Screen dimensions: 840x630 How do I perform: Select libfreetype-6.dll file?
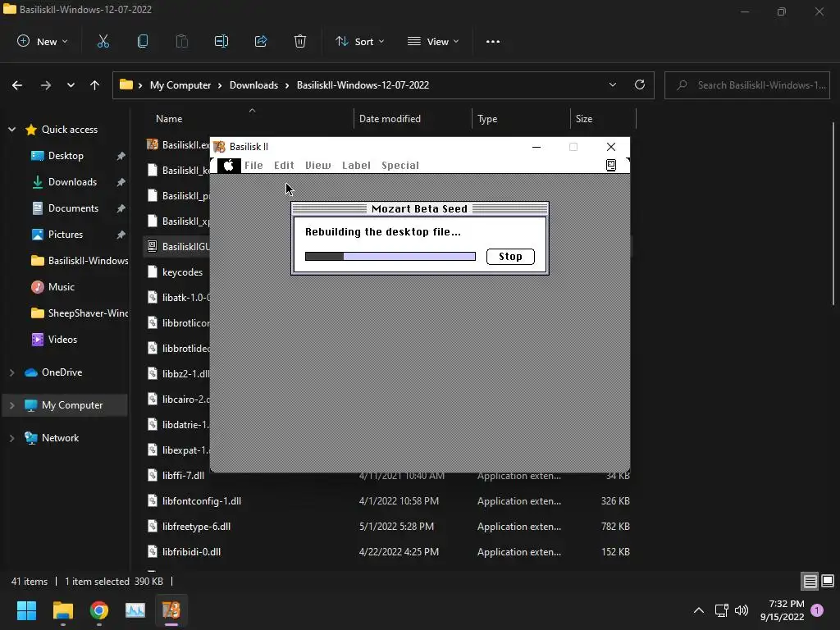point(196,527)
